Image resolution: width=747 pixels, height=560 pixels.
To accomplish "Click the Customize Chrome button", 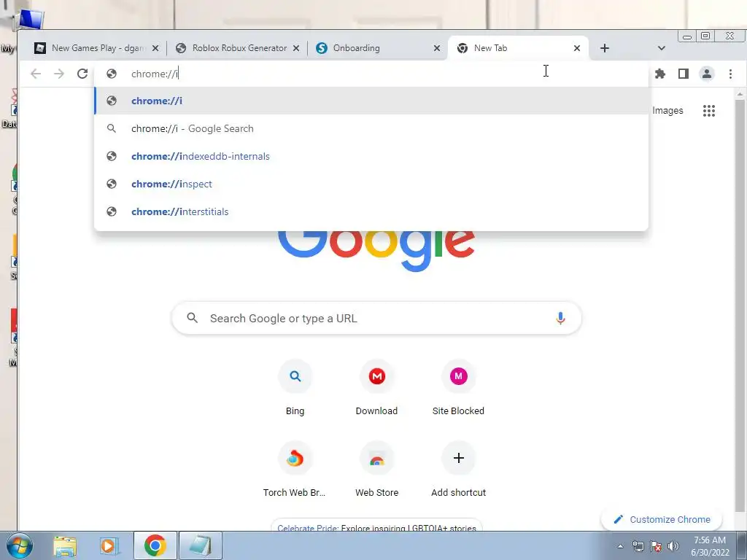I will 662,519.
